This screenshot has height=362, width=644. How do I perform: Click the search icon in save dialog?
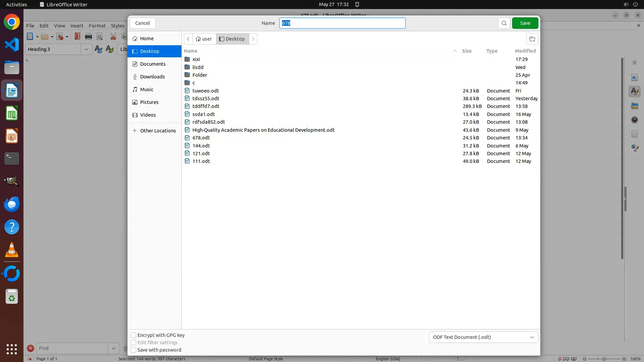pos(504,23)
